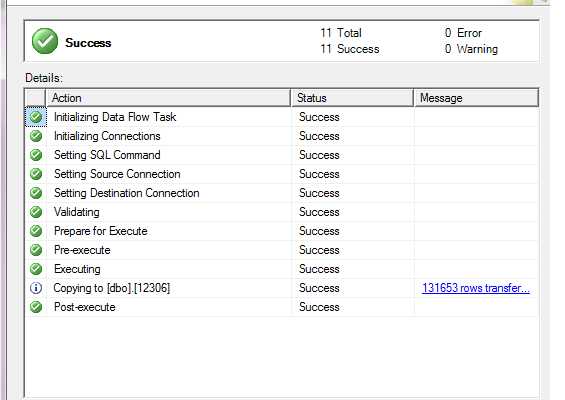Select status icon for Initializing Data Flow Task
The width and height of the screenshot is (565, 400).
point(36,117)
